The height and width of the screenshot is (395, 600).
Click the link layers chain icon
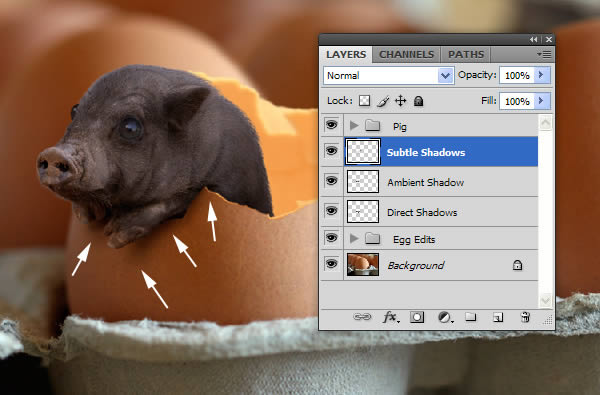[x=362, y=317]
